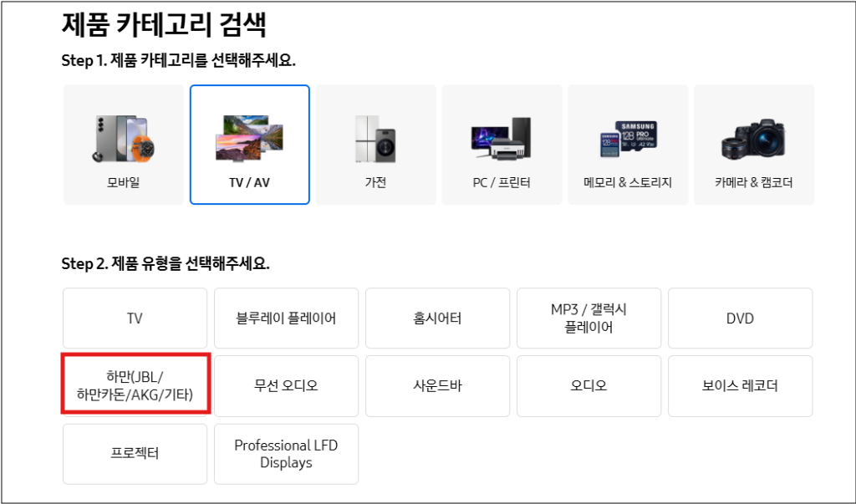Choose 보이스 레코더 product type
The height and width of the screenshot is (504, 856).
click(740, 385)
